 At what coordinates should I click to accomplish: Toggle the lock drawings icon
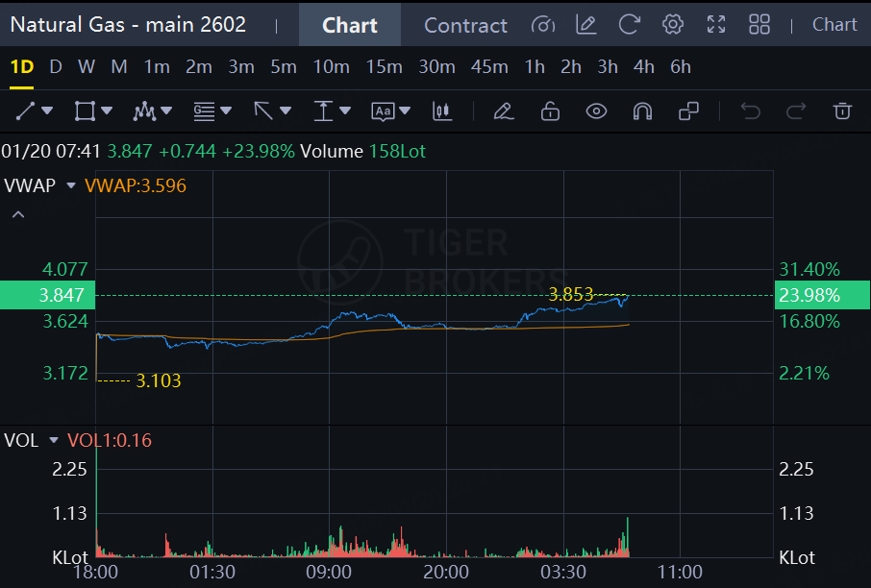pos(550,111)
